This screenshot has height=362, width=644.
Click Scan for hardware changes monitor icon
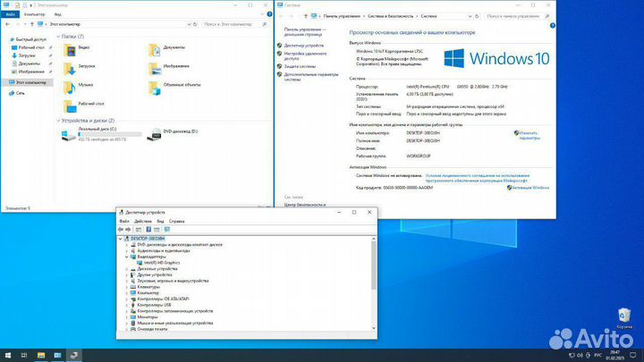[x=166, y=230]
